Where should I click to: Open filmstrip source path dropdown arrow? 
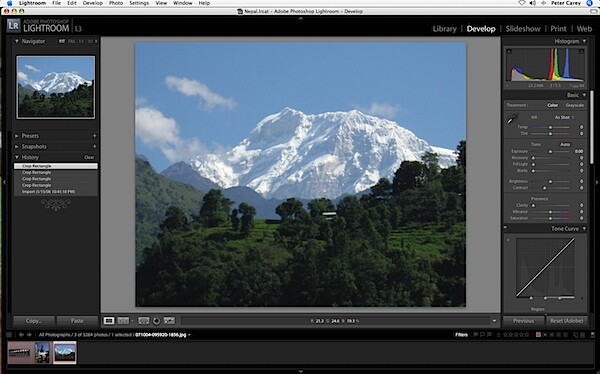pyautogui.click(x=189, y=335)
